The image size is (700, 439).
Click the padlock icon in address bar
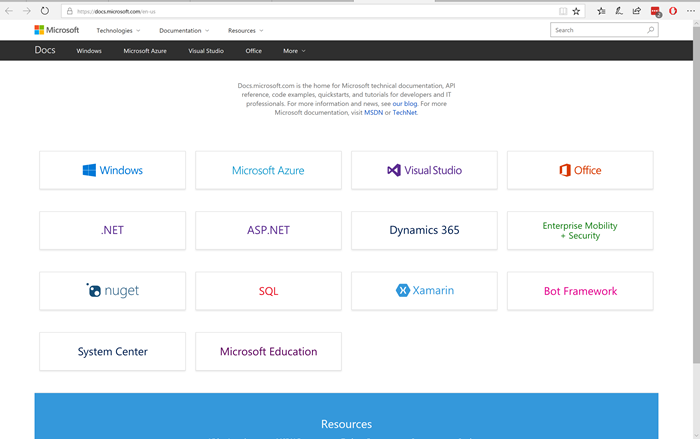pos(70,12)
